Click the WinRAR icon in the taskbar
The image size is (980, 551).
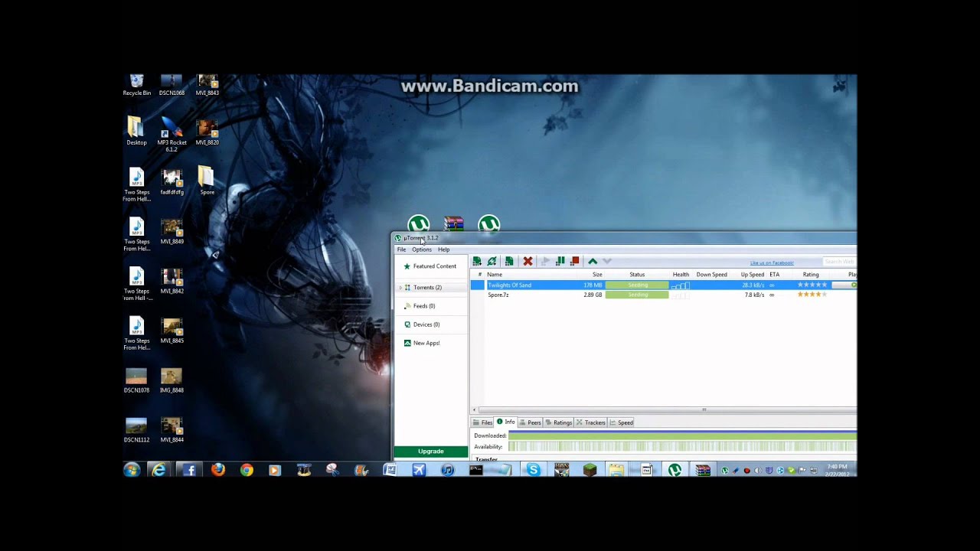click(x=703, y=470)
